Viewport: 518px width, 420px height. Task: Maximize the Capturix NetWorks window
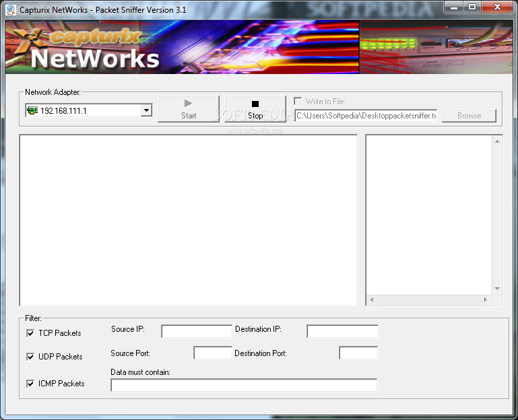[472, 7]
